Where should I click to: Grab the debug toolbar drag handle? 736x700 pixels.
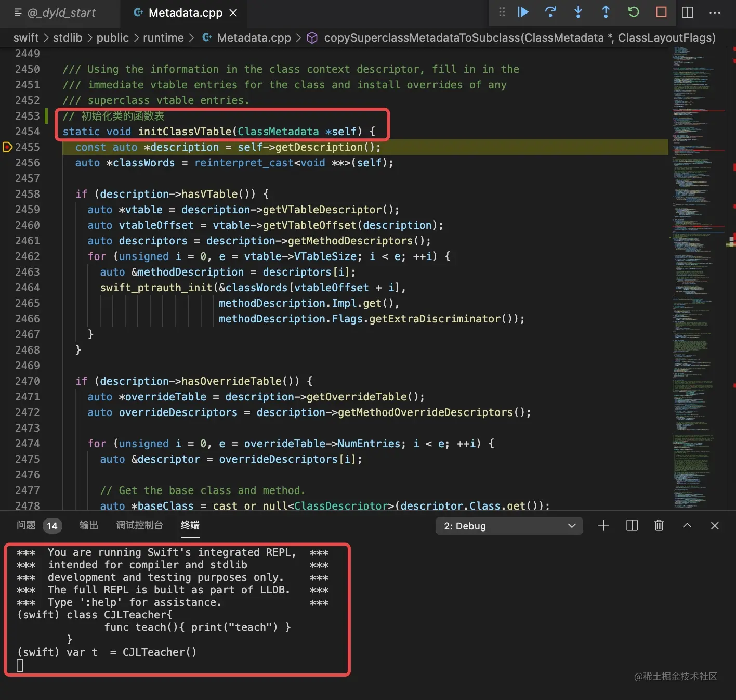click(x=502, y=12)
